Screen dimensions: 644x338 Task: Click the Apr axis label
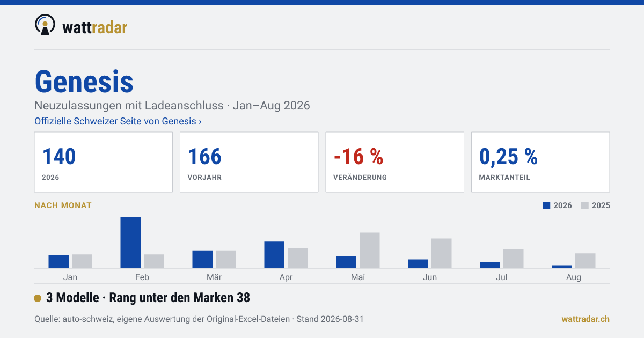[x=286, y=277]
